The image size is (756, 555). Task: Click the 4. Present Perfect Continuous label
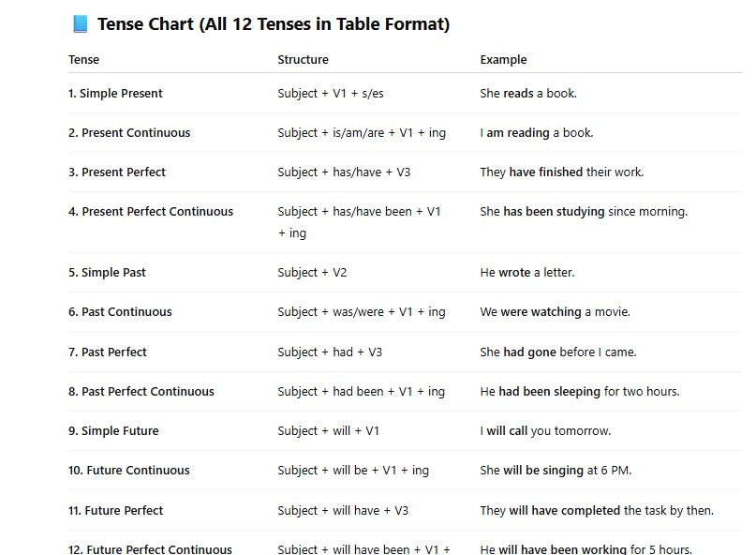pyautogui.click(x=151, y=211)
